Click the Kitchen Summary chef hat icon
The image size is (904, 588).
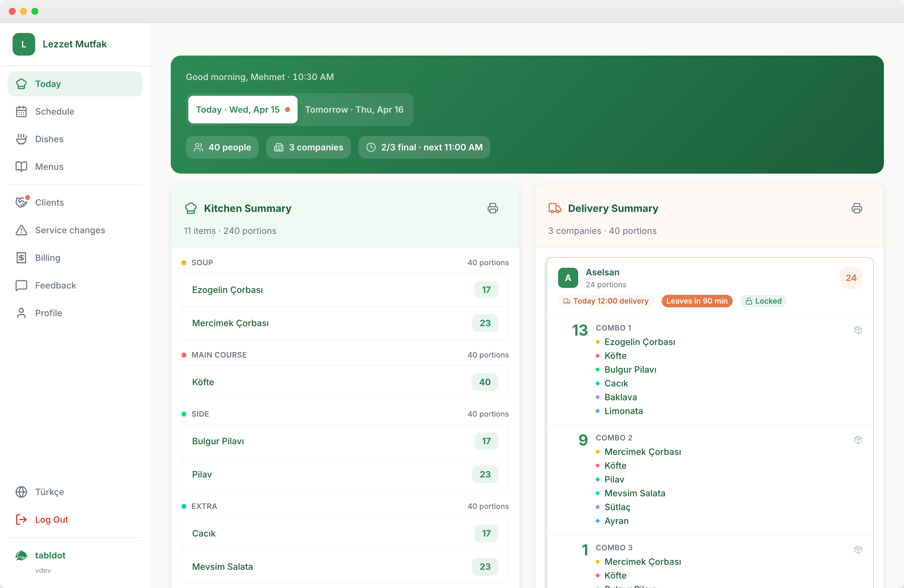tap(191, 208)
